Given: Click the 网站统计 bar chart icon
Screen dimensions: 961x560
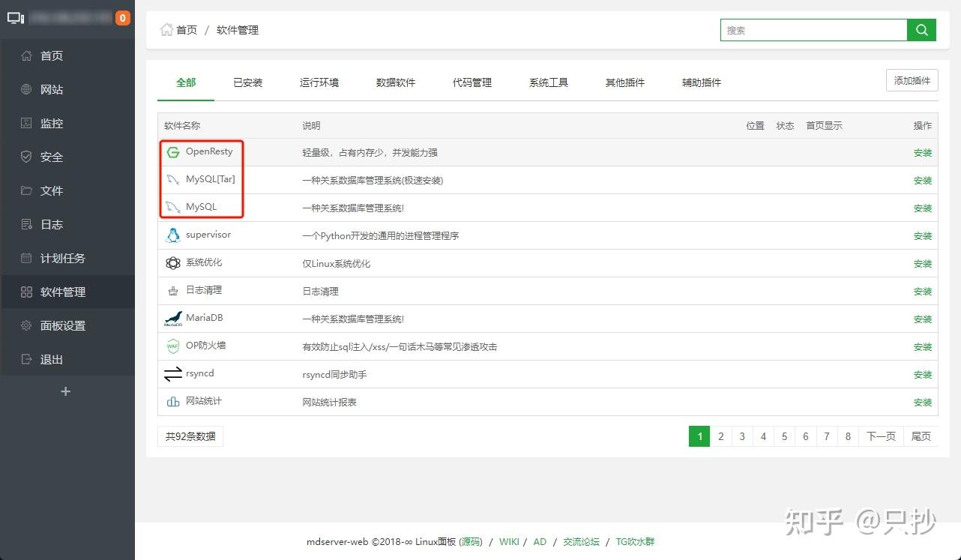Looking at the screenshot, I should [x=172, y=401].
